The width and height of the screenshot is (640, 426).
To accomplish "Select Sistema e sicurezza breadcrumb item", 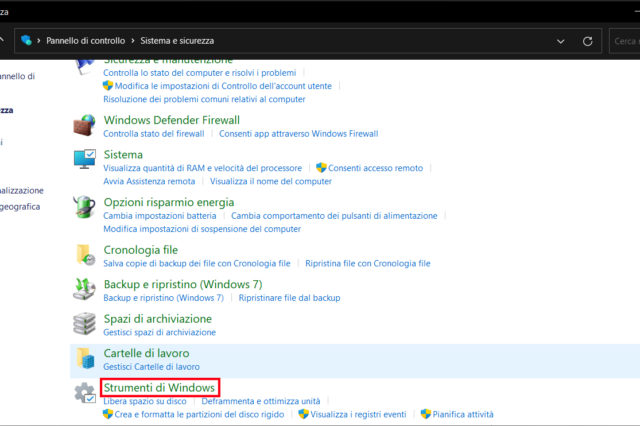I will pyautogui.click(x=177, y=41).
